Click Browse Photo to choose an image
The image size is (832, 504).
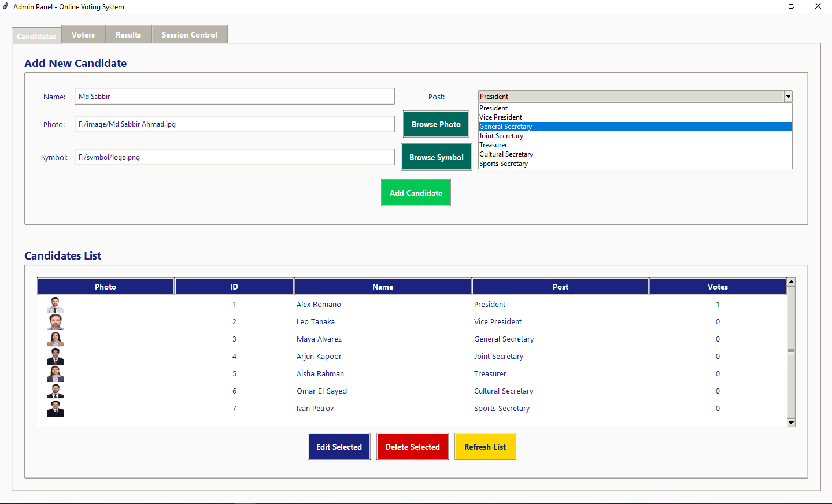coord(436,124)
